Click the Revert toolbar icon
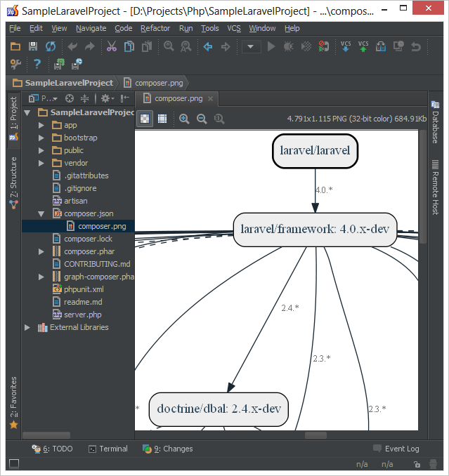The image size is (449, 476). [x=416, y=47]
